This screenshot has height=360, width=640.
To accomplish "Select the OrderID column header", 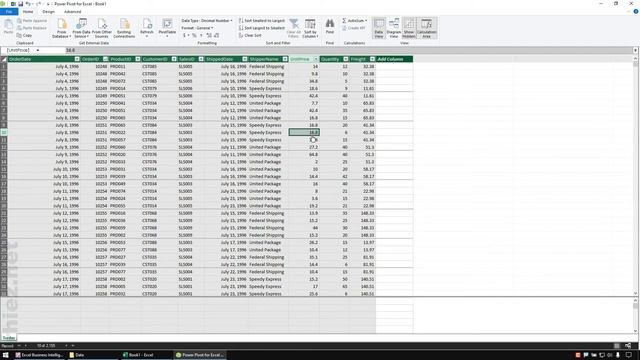I will coord(91,59).
